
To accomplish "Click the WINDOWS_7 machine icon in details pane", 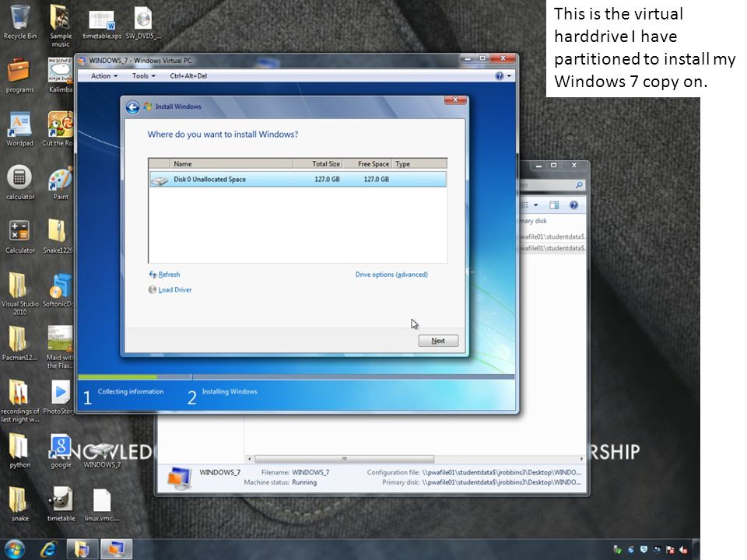I will click(x=180, y=478).
